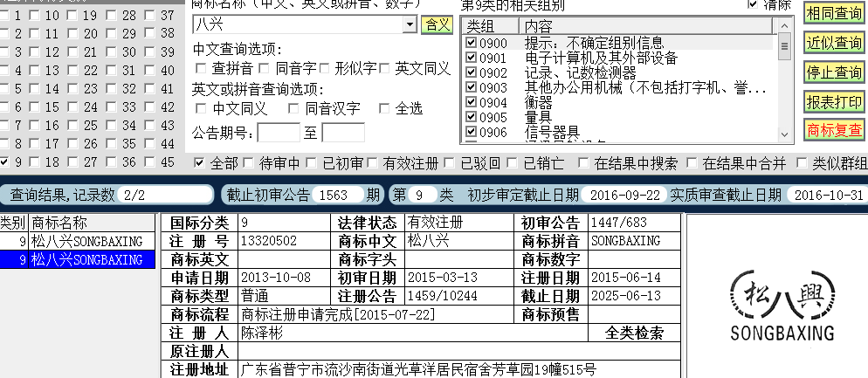
Task: Click registrant name 陈泽彬
Action: click(x=262, y=333)
